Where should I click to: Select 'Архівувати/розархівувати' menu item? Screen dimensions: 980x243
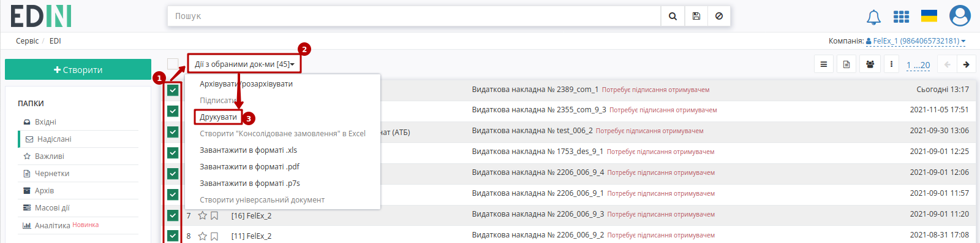(246, 84)
